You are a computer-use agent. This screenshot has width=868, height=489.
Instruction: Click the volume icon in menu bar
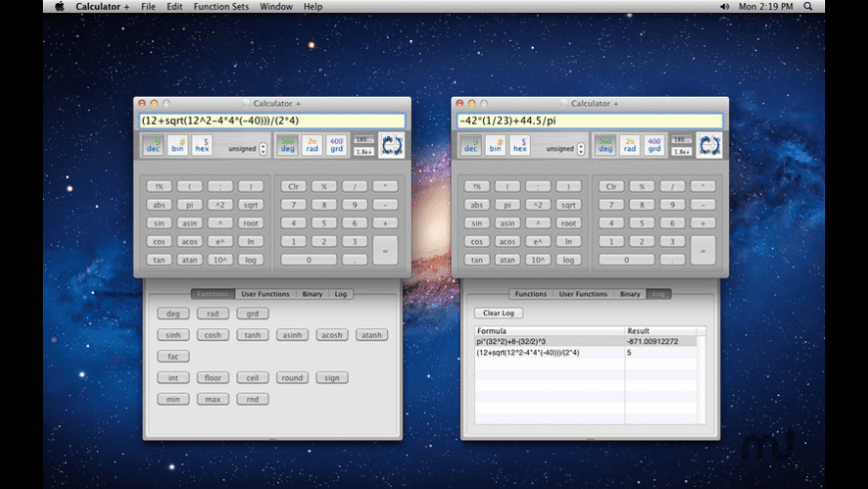[724, 7]
